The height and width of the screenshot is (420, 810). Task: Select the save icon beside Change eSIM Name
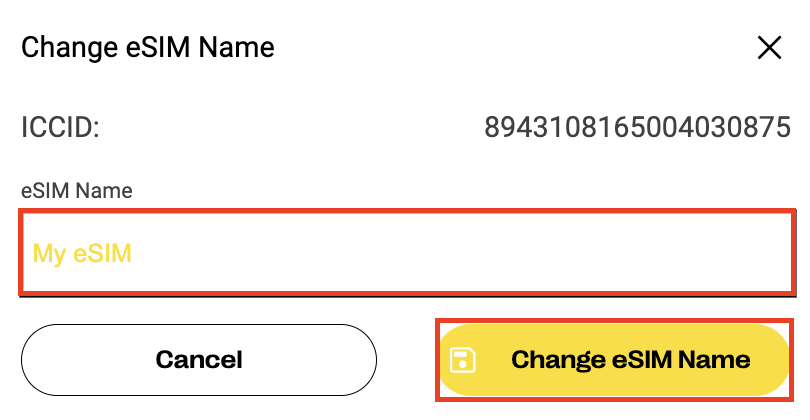(x=462, y=360)
